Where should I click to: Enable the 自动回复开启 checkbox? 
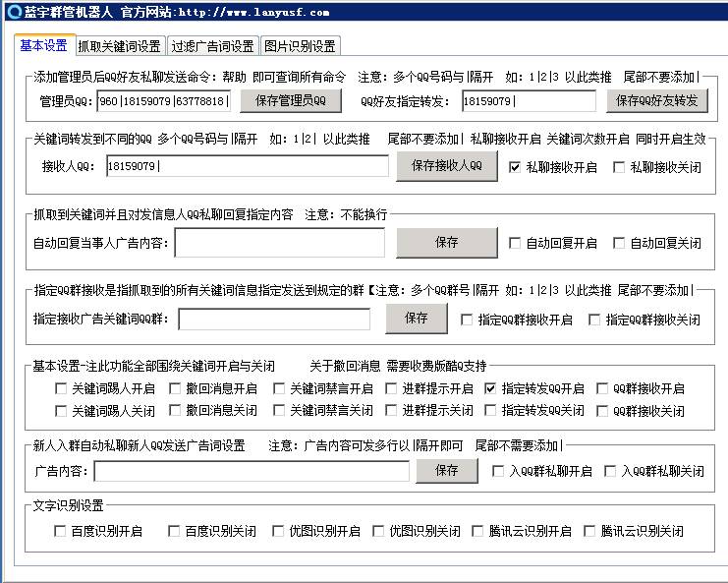[515, 243]
